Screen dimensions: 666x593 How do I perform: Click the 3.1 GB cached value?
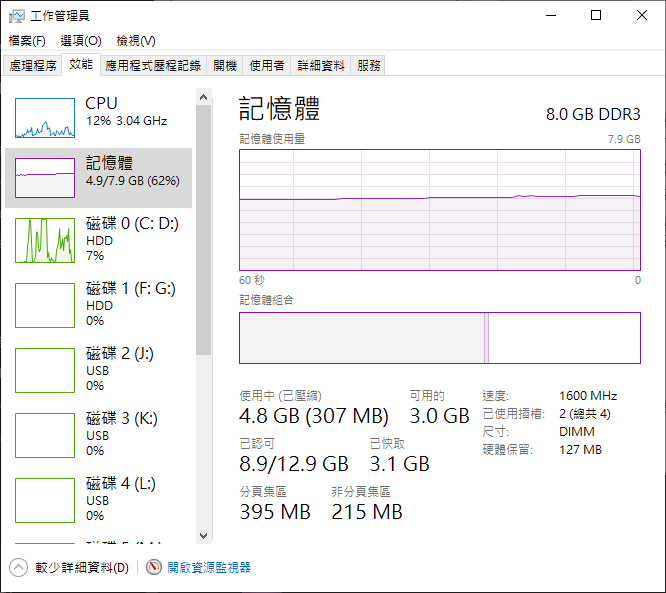coord(399,464)
